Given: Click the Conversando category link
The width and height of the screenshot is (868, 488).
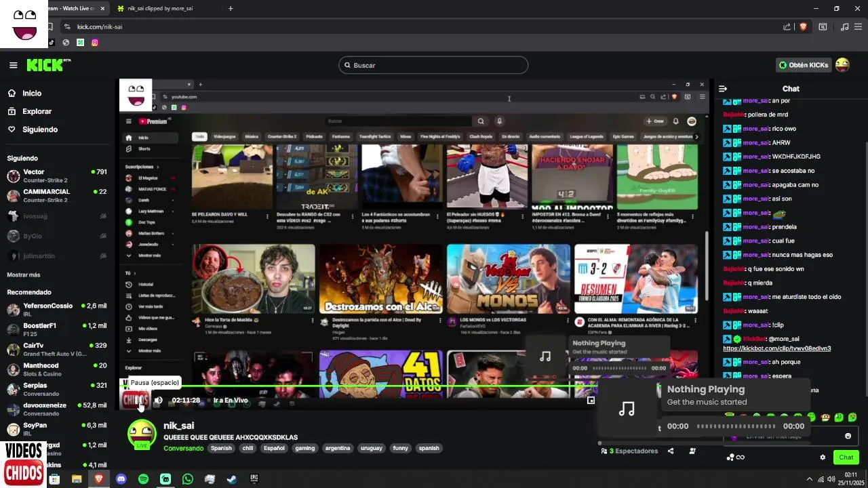Looking at the screenshot, I should (183, 448).
